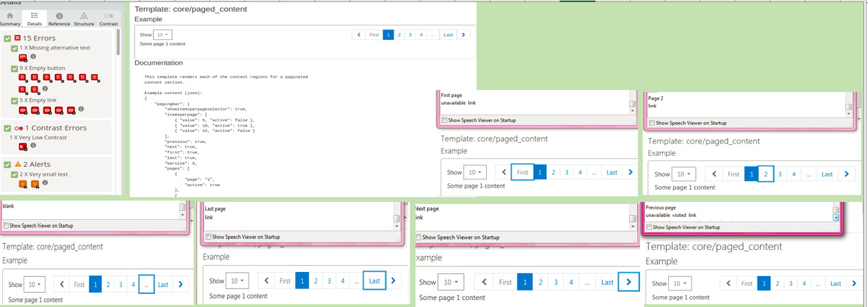Toggle the 15 Errors checkbox
This screenshot has height=307, width=868.
coord(8,38)
